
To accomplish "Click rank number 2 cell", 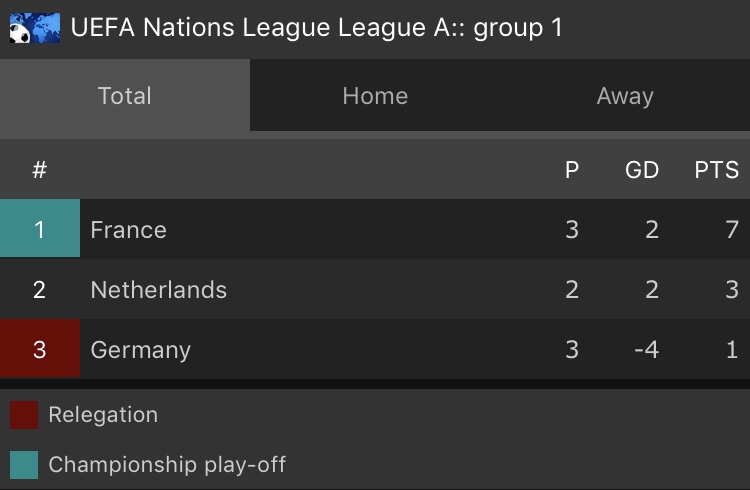I will pyautogui.click(x=40, y=290).
